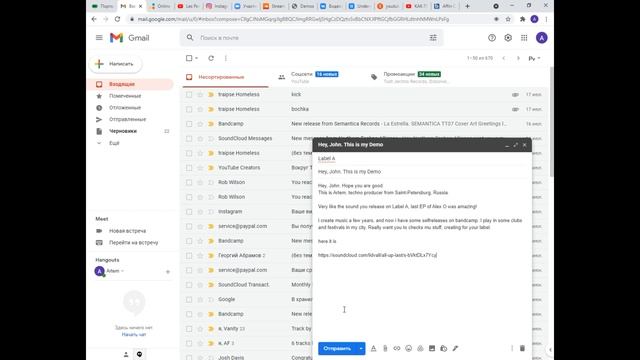Image resolution: width=640 pixels, height=360 pixels.
Task: Click Написать compose button
Action: pos(116,64)
